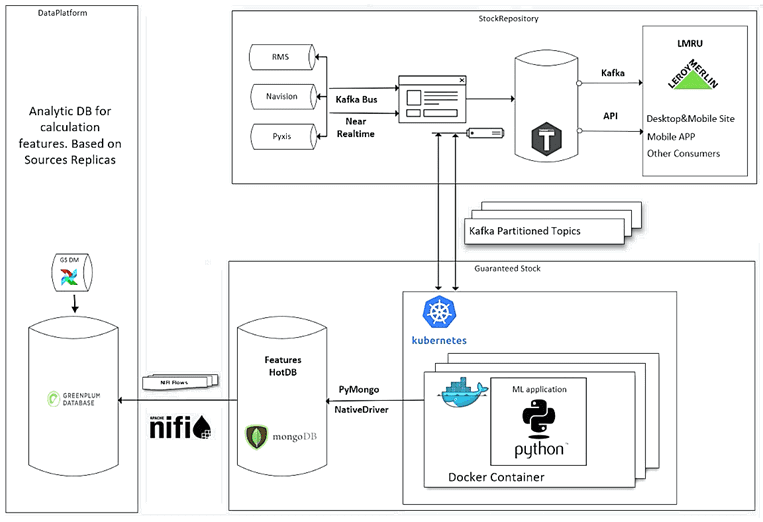Click the 'Desktop&Mobile Site' text

pos(690,118)
